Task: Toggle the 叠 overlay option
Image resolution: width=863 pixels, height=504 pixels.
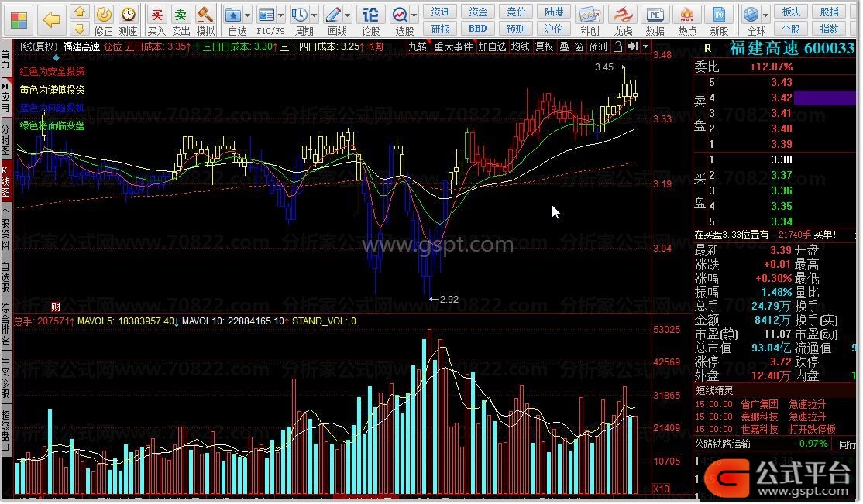Action: coord(565,46)
